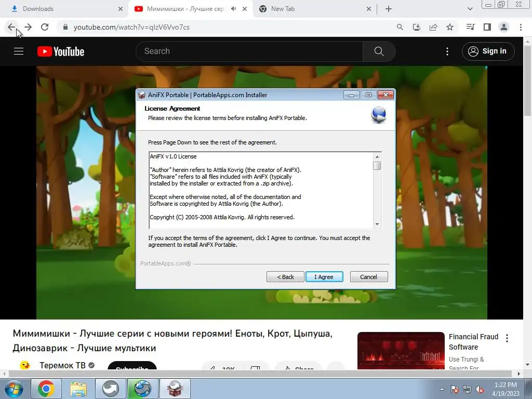Click the Back button in installer
Image resolution: width=532 pixels, height=399 pixels.
tap(285, 277)
